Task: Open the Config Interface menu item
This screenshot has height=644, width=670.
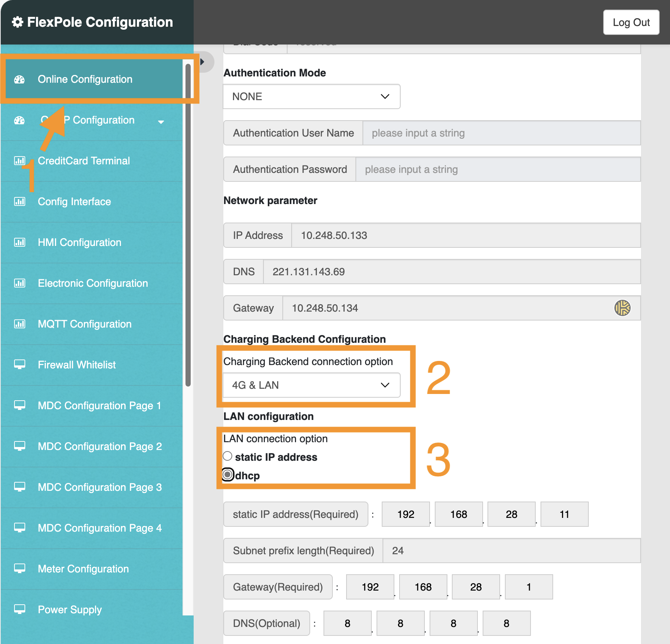Action: (x=74, y=202)
